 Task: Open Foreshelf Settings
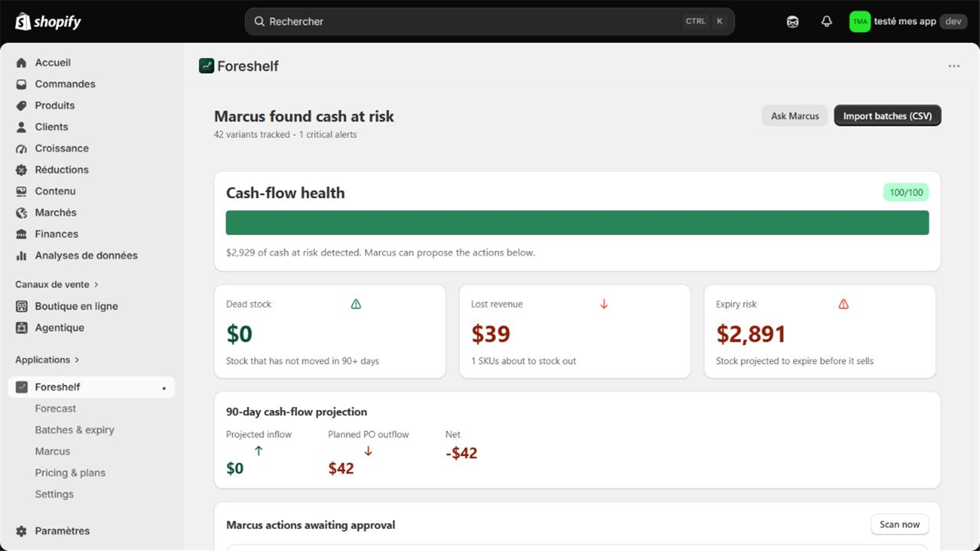(x=54, y=494)
